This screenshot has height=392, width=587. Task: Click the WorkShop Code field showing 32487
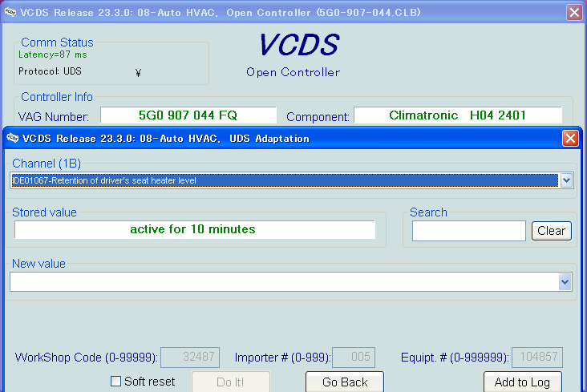(x=190, y=358)
